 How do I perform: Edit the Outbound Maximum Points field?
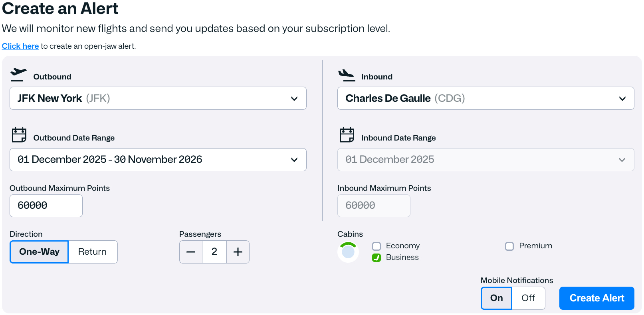46,206
